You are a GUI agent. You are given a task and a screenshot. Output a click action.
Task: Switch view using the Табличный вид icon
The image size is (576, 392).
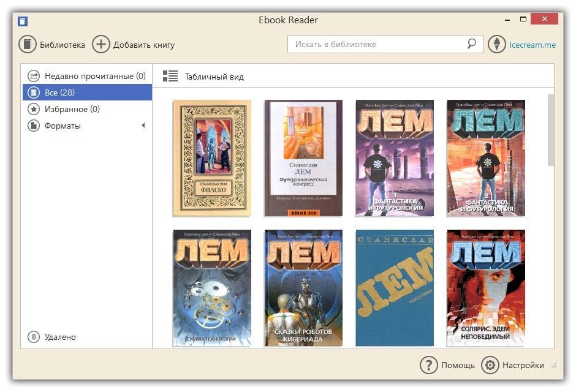(170, 76)
